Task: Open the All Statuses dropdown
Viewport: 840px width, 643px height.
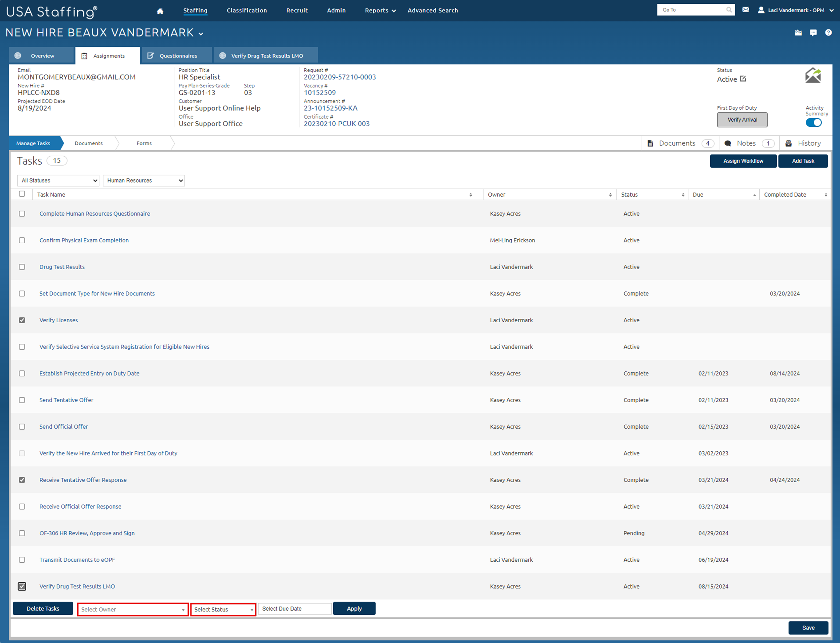Action: click(58, 180)
